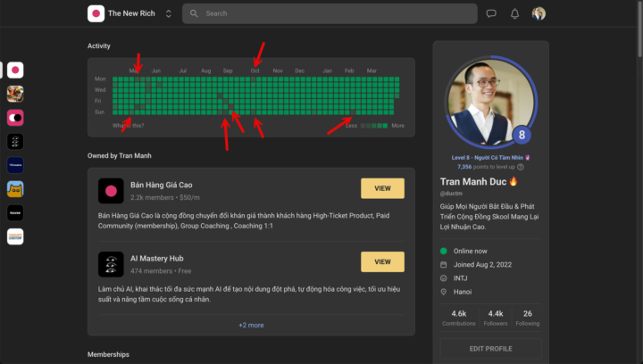
Task: Click the INTJ smiley icon
Action: point(443,278)
